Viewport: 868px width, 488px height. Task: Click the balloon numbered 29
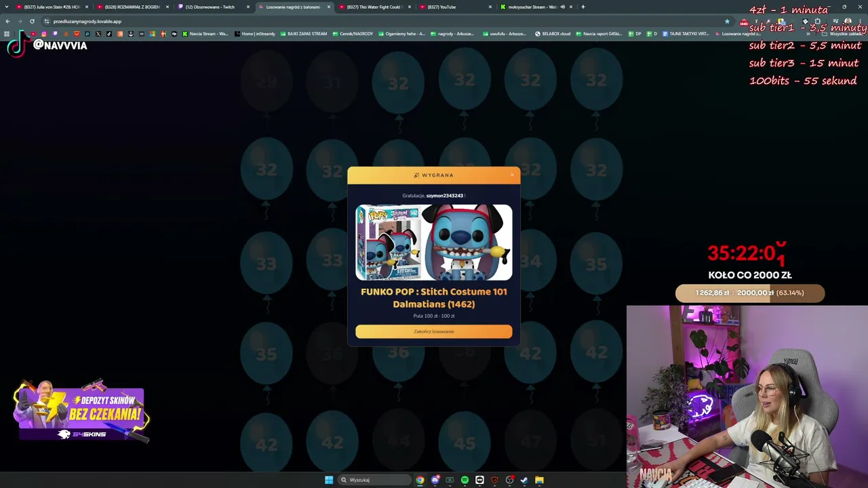267,83
